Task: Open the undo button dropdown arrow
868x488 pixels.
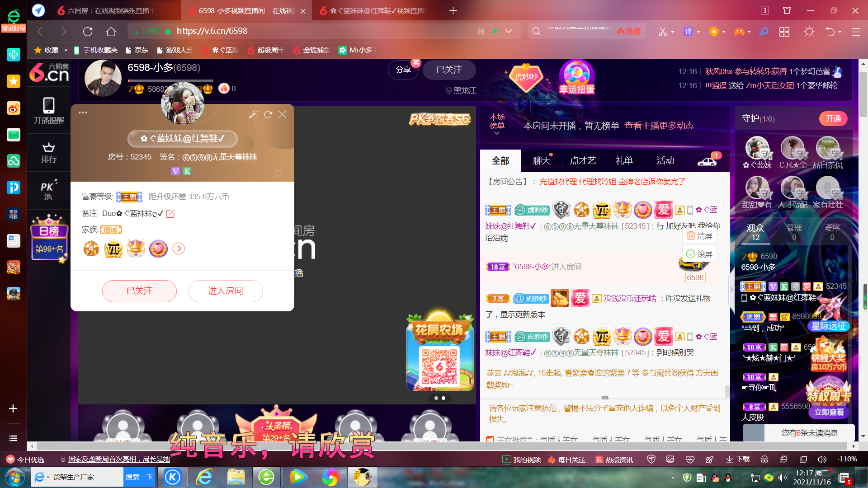Action: point(840,32)
